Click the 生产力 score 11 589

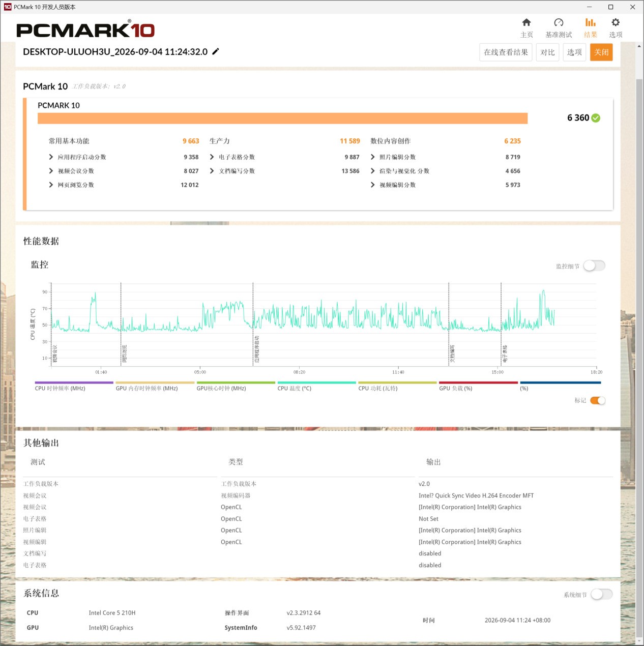350,141
